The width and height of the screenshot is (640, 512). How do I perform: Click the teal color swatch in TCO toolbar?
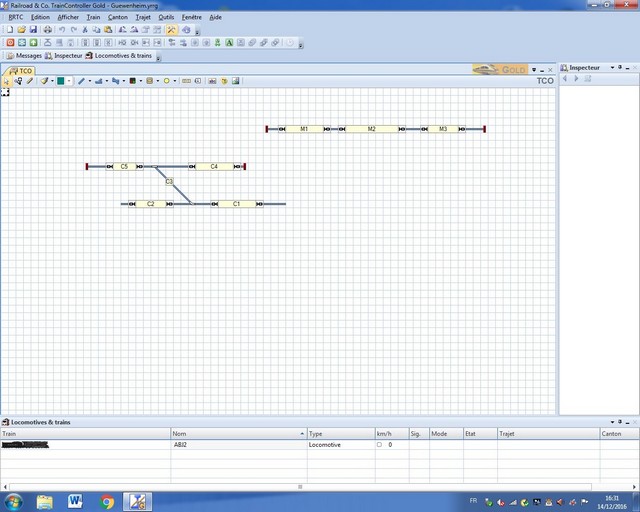[x=60, y=81]
